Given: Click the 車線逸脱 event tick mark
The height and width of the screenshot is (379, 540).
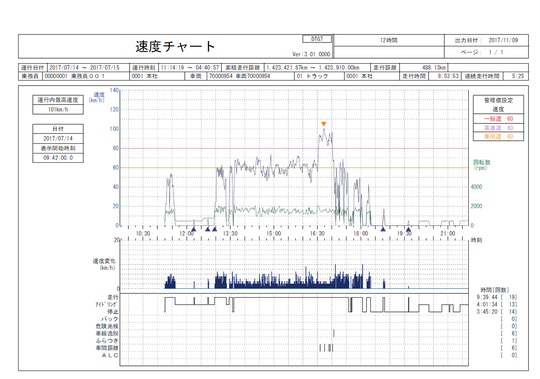Looking at the screenshot, I should [333, 333].
